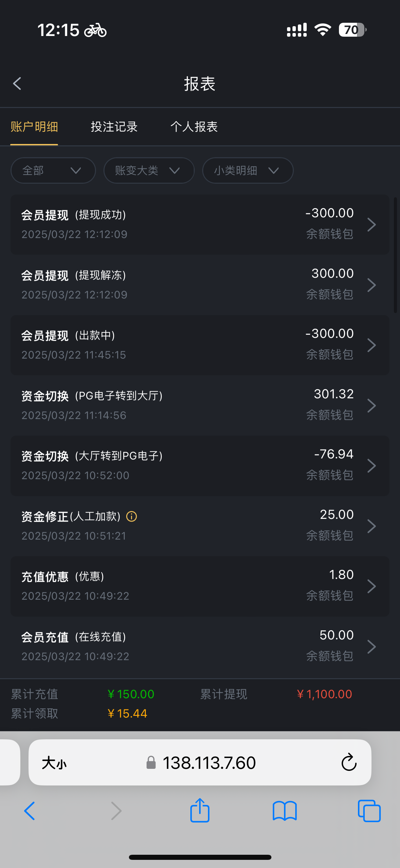Reload the page in Safari

pos(349,762)
